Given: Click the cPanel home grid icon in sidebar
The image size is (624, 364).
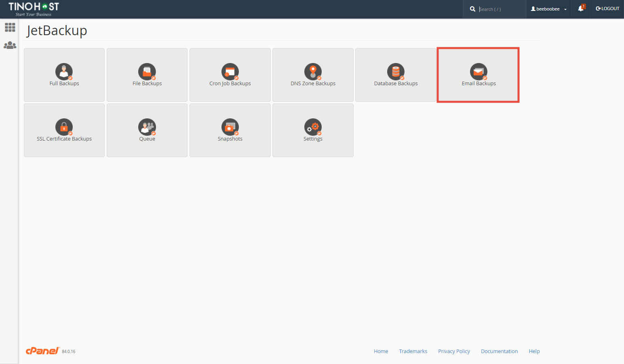Looking at the screenshot, I should tap(10, 27).
